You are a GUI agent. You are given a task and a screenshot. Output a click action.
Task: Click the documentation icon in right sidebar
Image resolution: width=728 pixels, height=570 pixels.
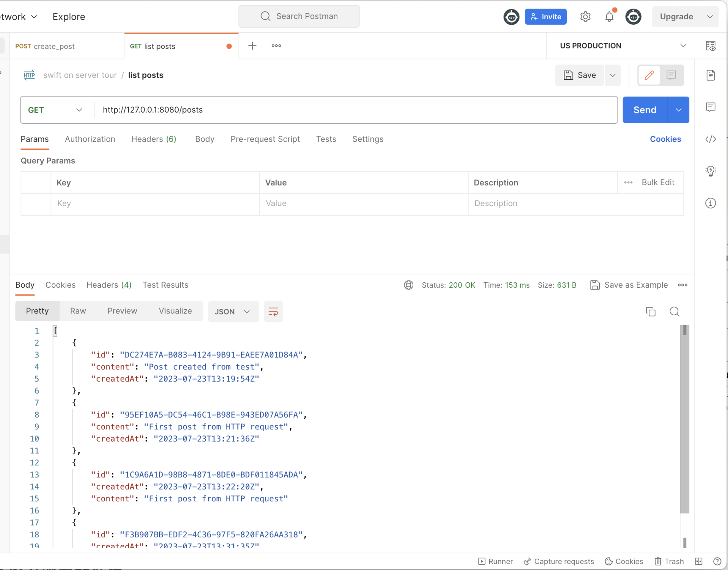711,75
